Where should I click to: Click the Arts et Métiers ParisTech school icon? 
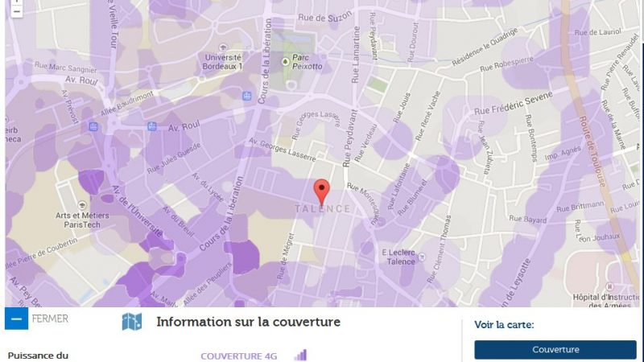pos(82,205)
